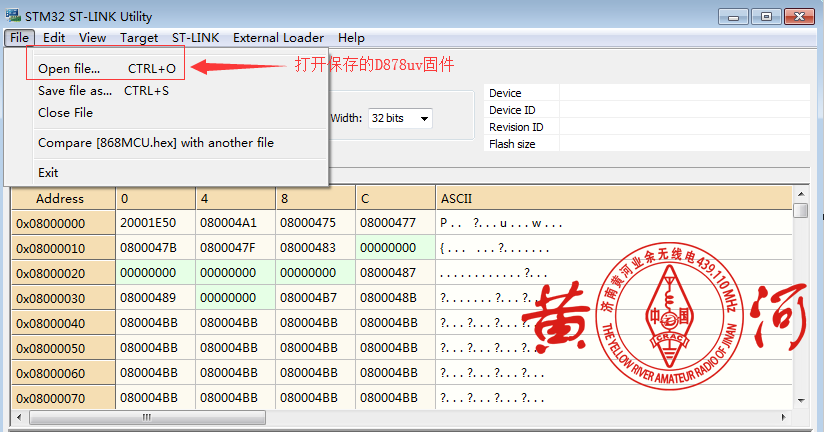
Task: Select address row 0x08000040
Action: coord(63,323)
